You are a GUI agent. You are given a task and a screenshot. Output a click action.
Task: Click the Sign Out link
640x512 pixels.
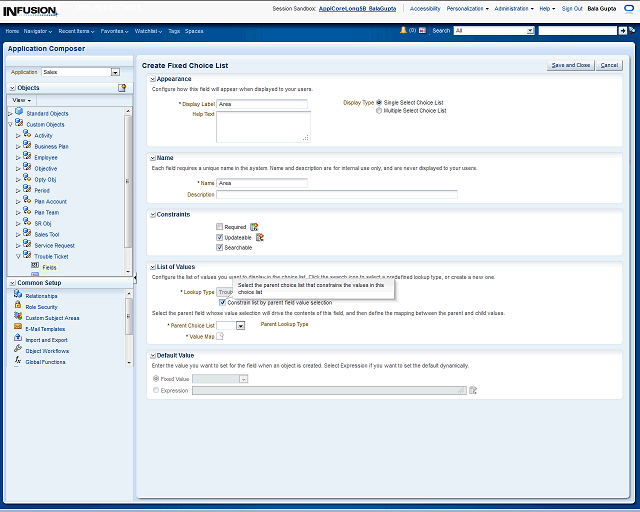click(x=572, y=8)
